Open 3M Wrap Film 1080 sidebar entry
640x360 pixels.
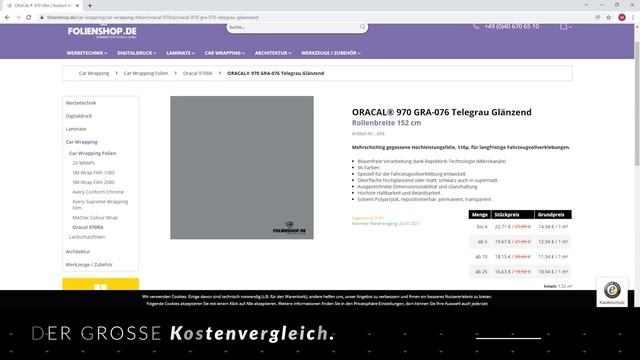(93, 173)
